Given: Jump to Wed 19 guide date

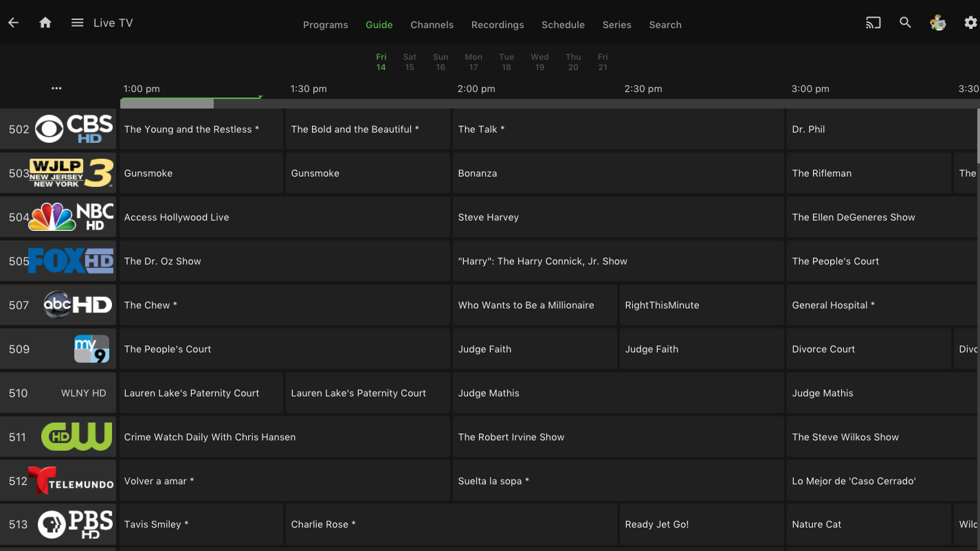Looking at the screenshot, I should click(539, 62).
